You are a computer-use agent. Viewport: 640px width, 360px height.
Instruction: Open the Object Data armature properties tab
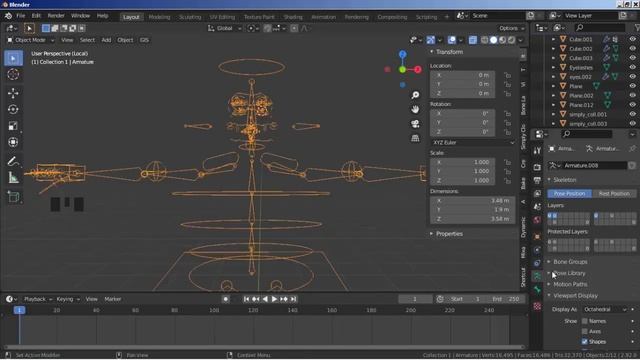pyautogui.click(x=537, y=276)
